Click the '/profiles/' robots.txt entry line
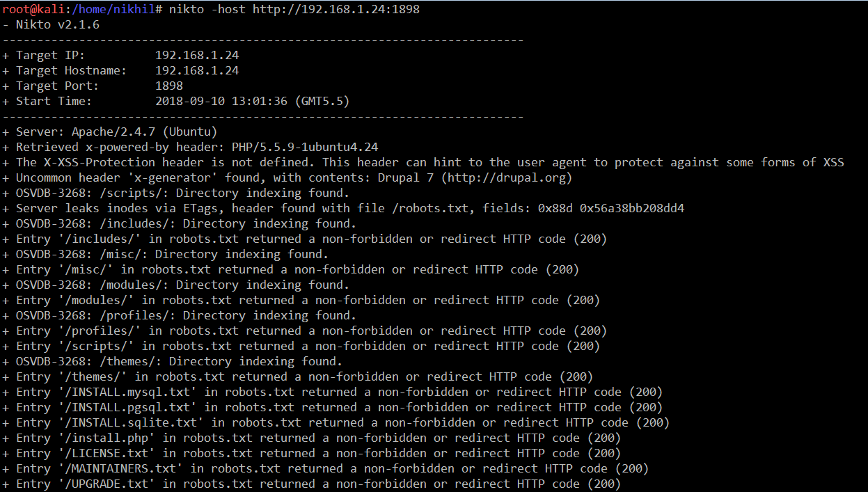 click(311, 331)
